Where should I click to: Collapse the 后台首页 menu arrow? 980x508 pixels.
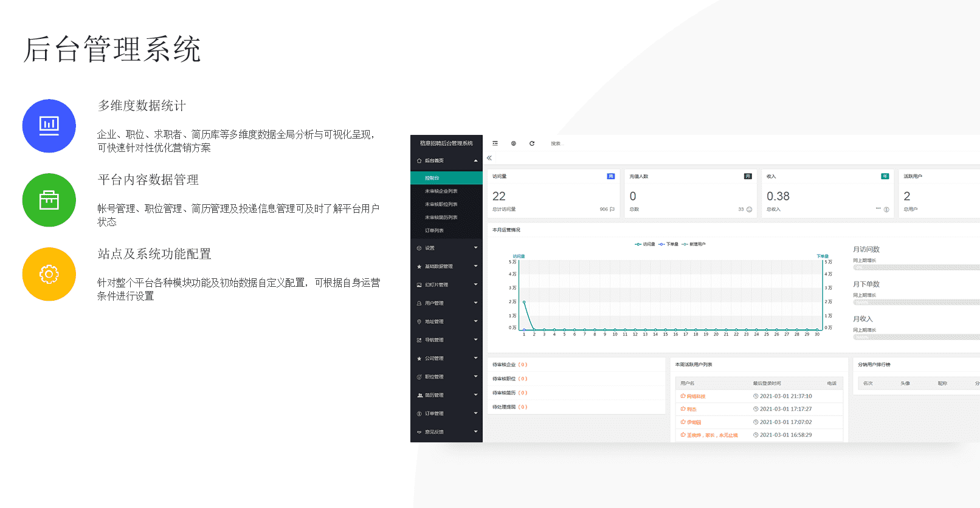coord(475,160)
